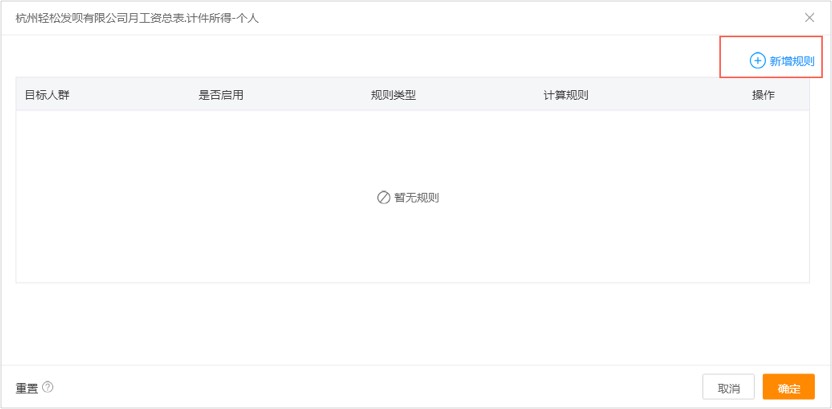This screenshot has height=409, width=832.
Task: Select the 目标人群 column header
Action: coord(47,95)
